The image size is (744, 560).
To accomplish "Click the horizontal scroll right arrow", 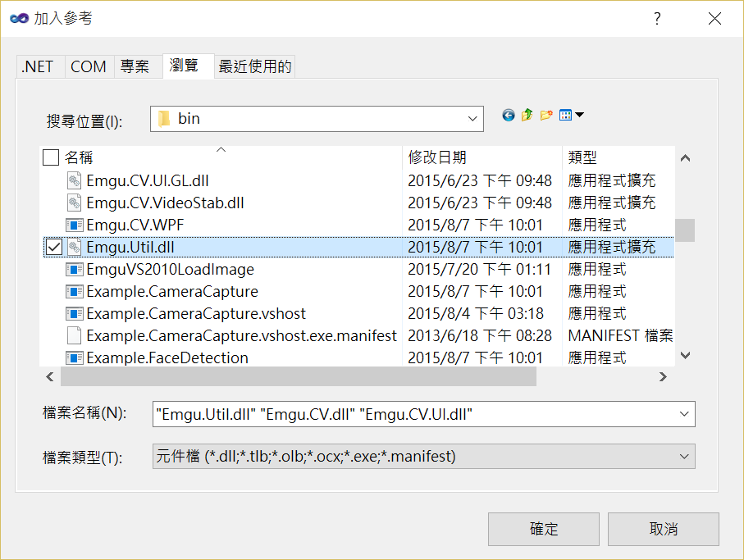I will (664, 377).
